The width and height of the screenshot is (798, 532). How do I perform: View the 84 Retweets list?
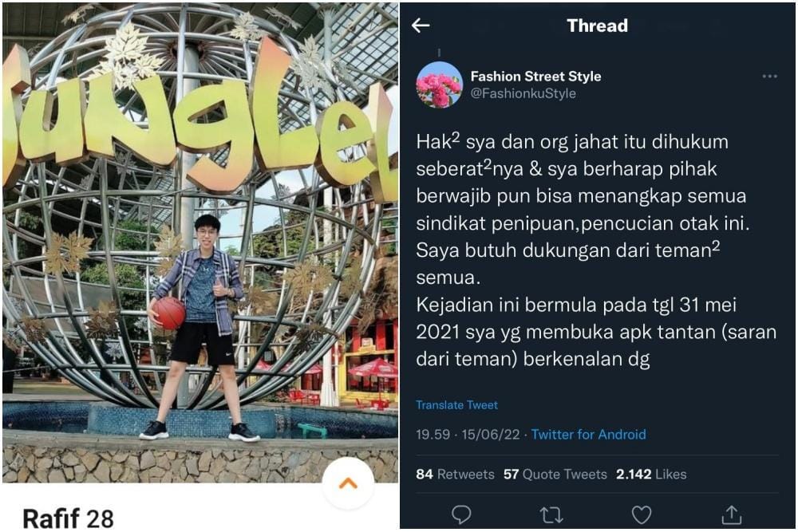(455, 474)
